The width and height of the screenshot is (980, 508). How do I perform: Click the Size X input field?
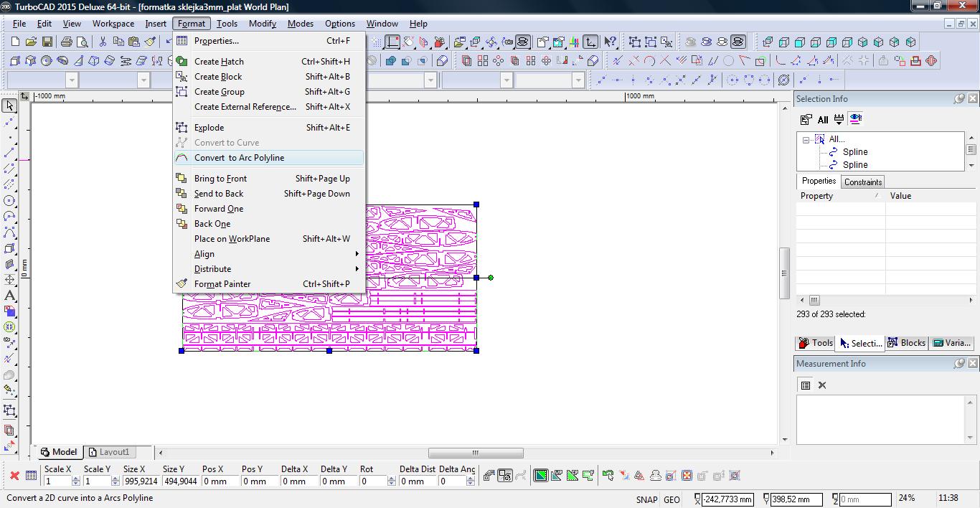(141, 481)
